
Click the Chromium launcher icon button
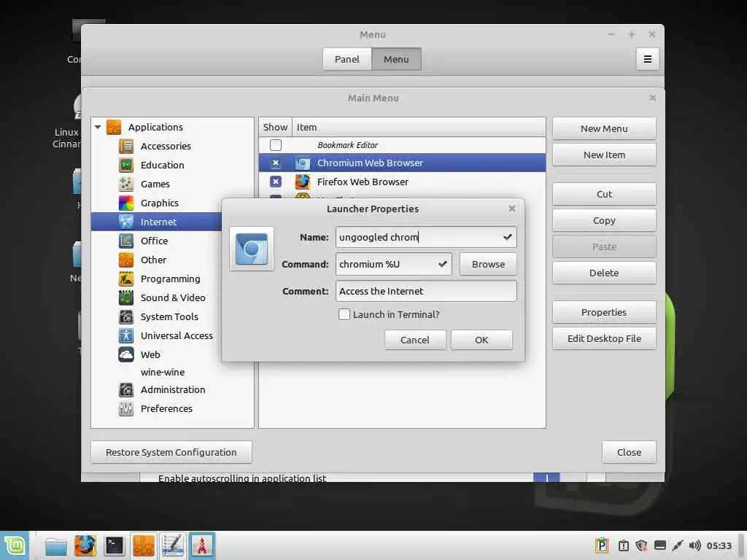pos(252,249)
